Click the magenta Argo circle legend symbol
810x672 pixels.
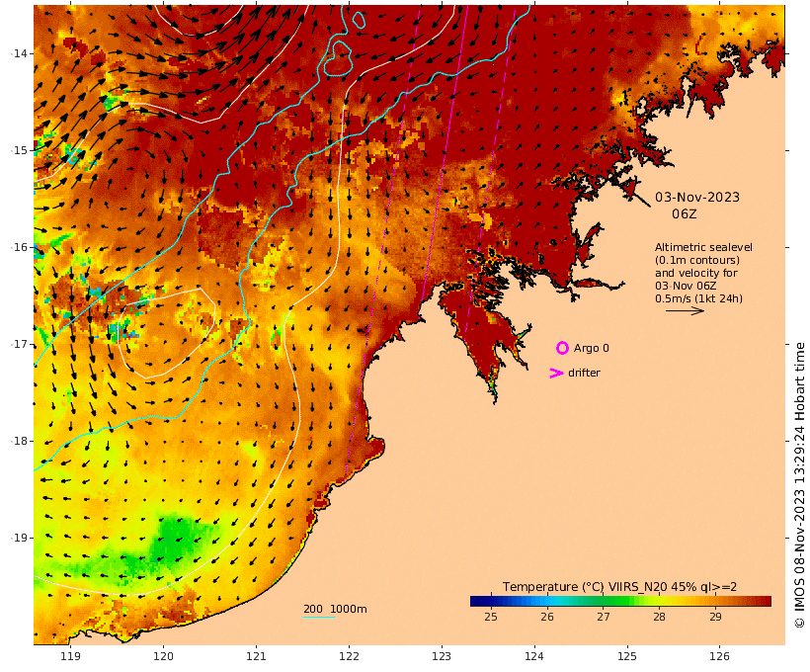point(562,348)
